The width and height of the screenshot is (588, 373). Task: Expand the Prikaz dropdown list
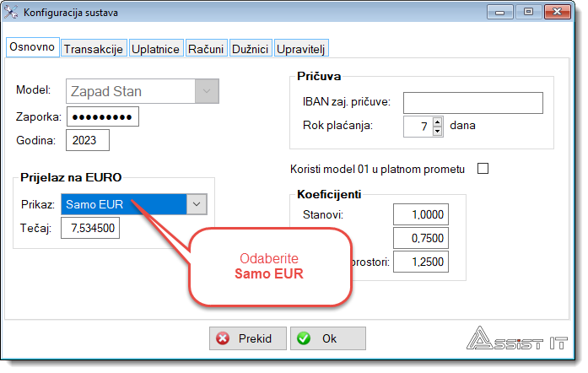click(196, 203)
